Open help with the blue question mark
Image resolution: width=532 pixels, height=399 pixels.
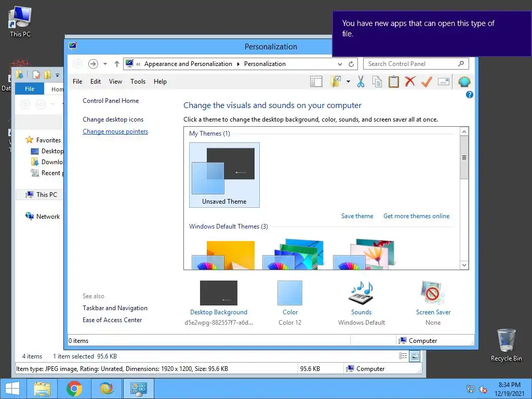469,95
